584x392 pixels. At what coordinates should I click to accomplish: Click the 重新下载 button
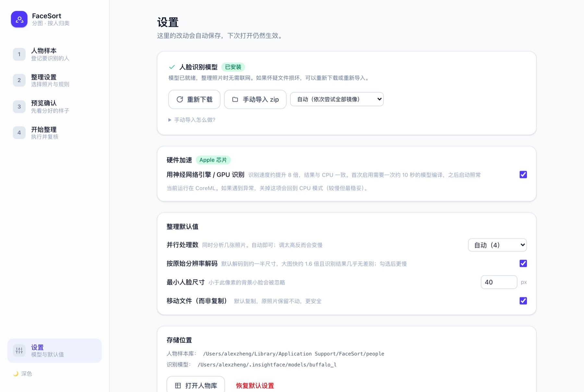point(194,99)
